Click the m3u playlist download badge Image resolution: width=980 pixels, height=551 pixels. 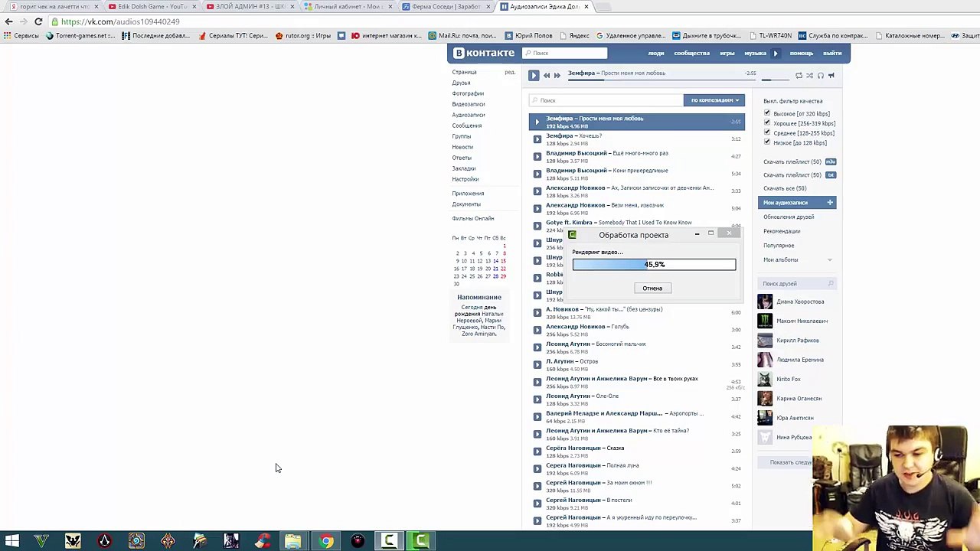click(x=830, y=161)
